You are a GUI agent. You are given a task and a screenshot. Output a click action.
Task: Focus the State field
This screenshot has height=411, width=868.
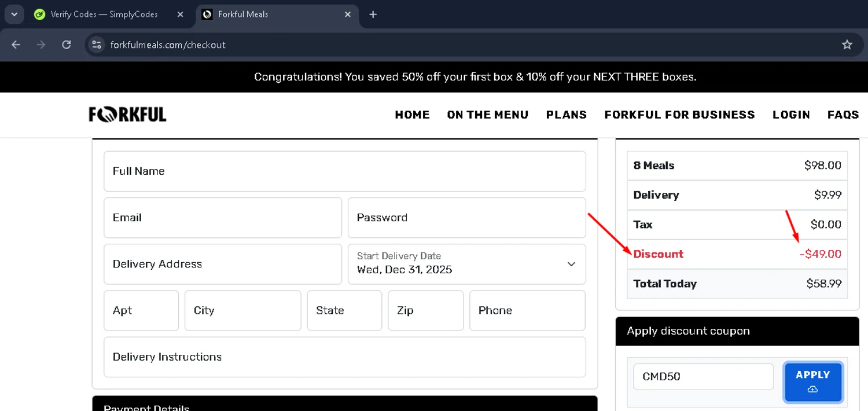pyautogui.click(x=344, y=310)
